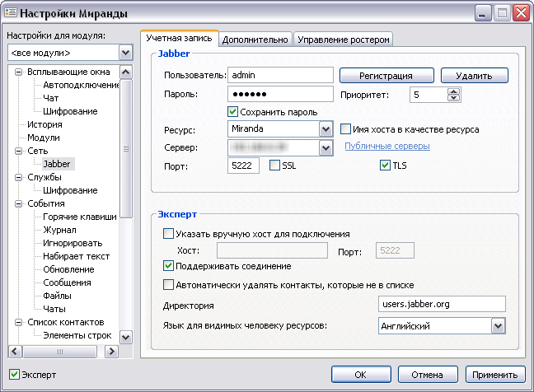Open the Ресурс Miranda dropdown

tap(324, 129)
